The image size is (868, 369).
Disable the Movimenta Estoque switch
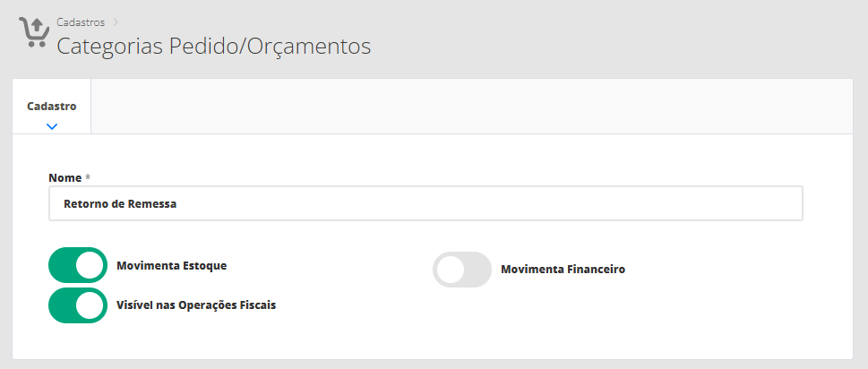pyautogui.click(x=77, y=266)
